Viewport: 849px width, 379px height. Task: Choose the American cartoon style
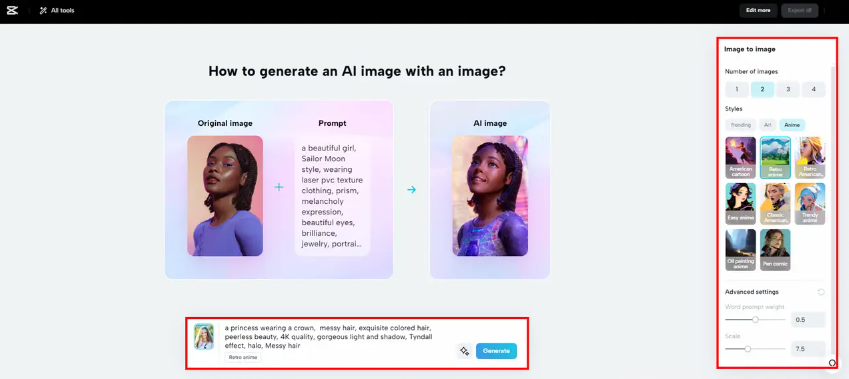(741, 158)
